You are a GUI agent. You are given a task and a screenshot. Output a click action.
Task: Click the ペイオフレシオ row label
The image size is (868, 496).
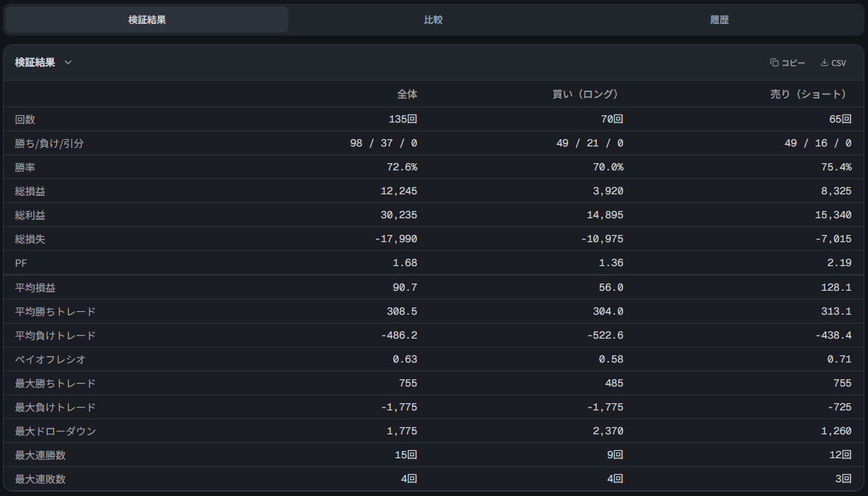50,359
